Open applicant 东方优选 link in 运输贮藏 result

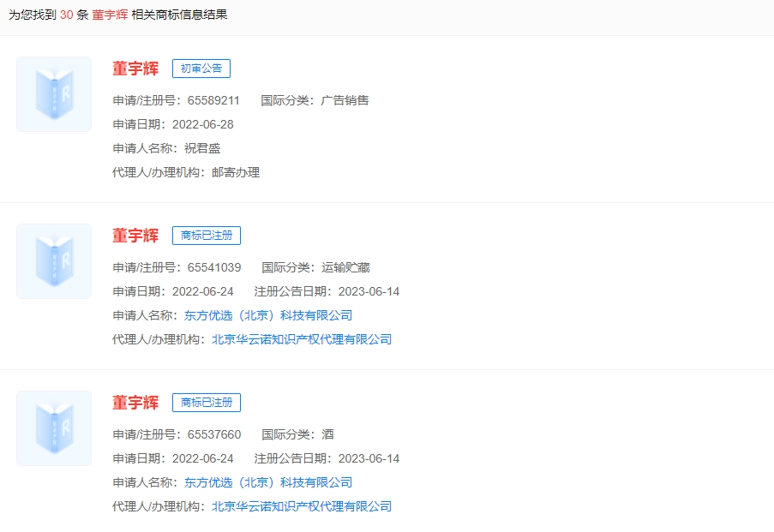pyautogui.click(x=268, y=315)
